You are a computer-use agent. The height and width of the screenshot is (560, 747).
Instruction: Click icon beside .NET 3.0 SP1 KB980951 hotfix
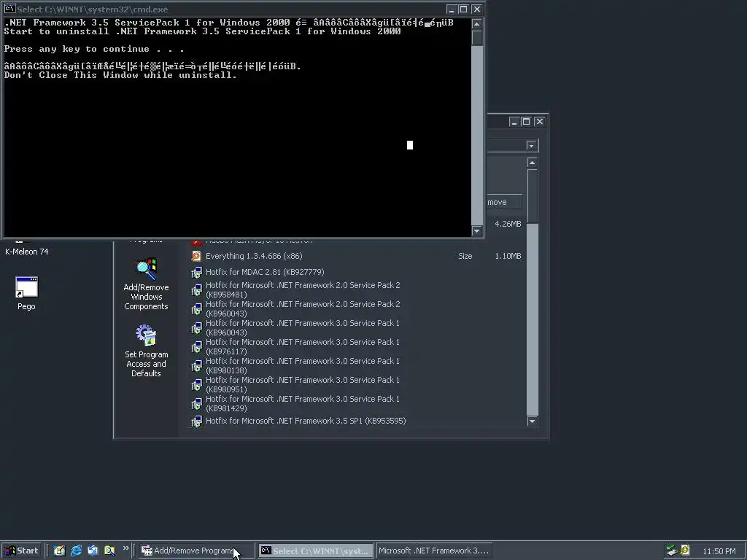pos(196,385)
